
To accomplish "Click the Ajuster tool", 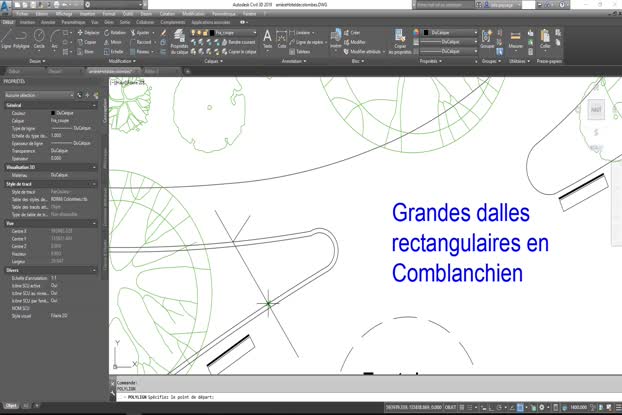I will coord(140,33).
